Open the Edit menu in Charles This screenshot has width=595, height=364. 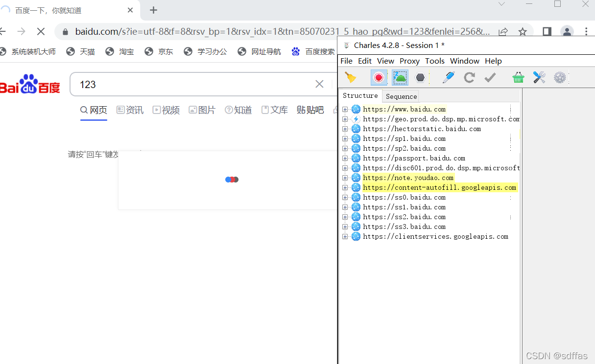[365, 61]
